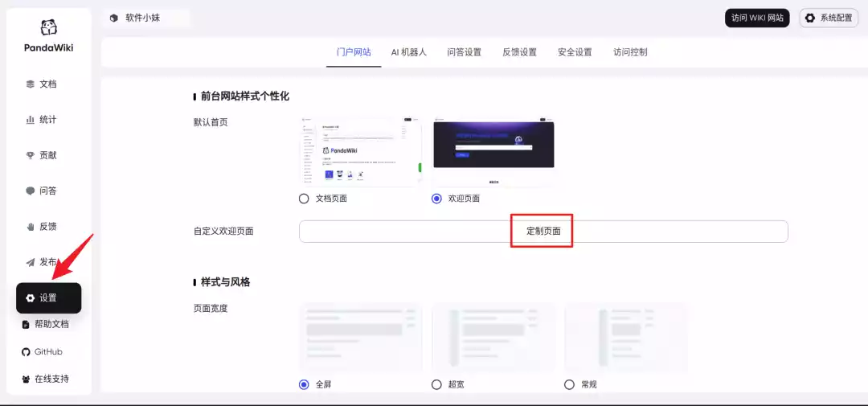Click the 问答 chat bubble icon

(x=31, y=191)
